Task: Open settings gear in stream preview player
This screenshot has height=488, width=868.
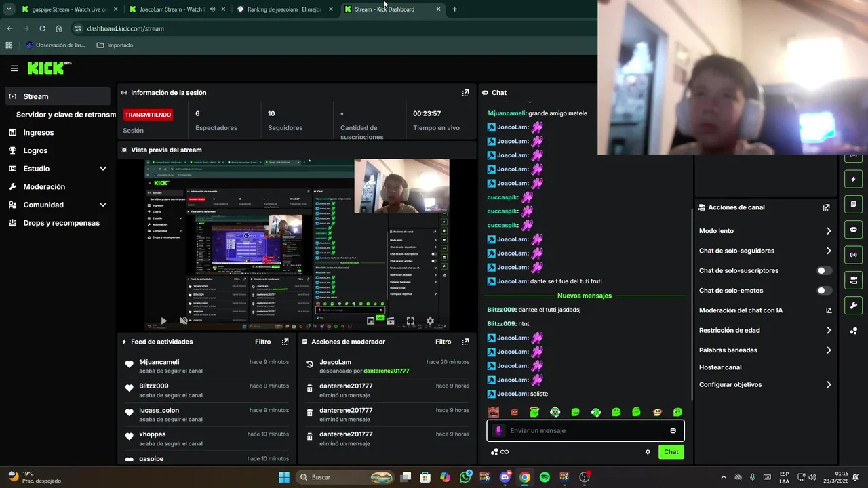Action: 430,321
